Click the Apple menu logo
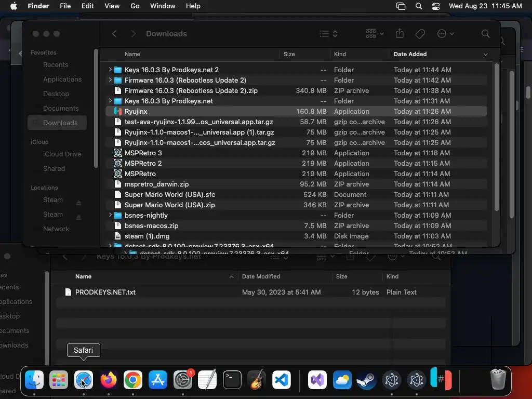 (14, 6)
